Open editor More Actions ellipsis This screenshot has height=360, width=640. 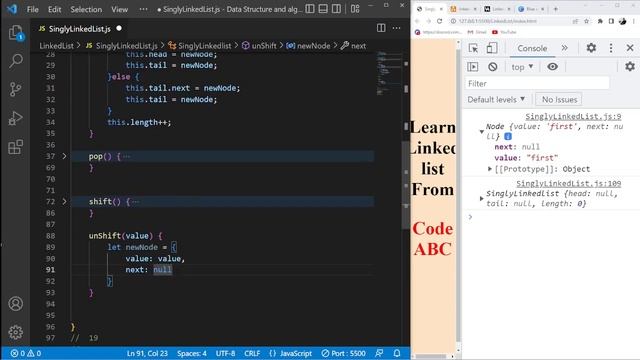tap(396, 28)
